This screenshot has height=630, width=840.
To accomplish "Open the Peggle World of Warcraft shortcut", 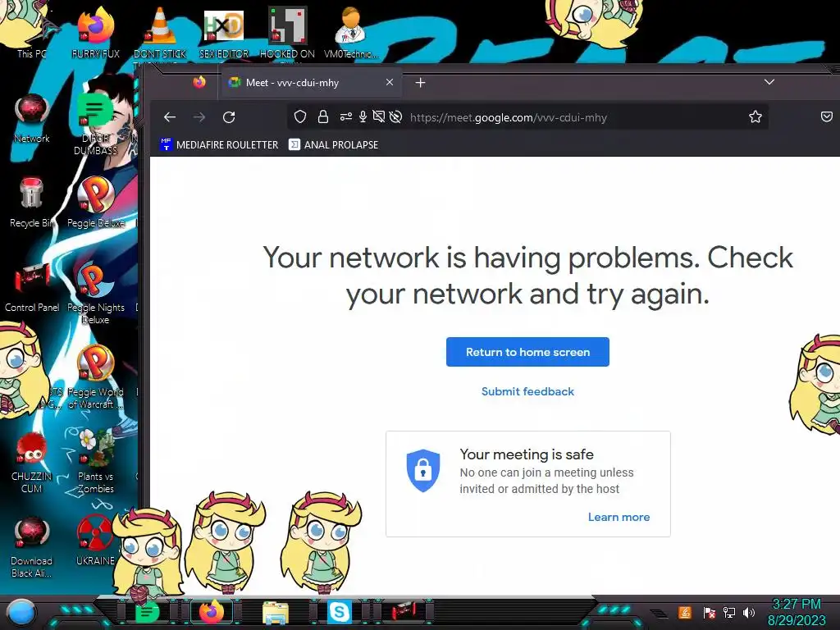I will [x=96, y=377].
